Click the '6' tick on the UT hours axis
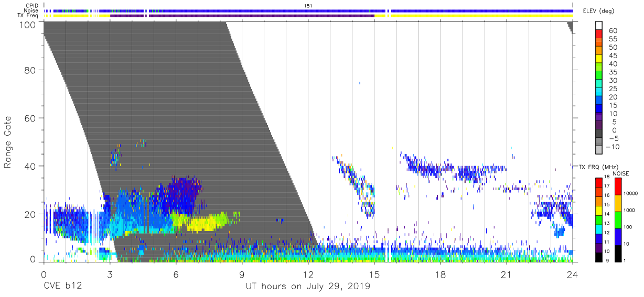 click(176, 274)
